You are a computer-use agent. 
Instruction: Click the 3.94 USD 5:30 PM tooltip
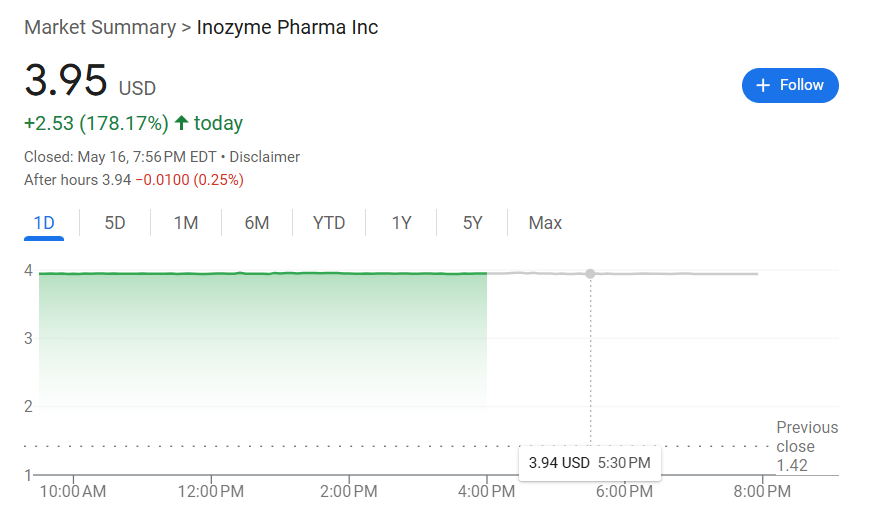pyautogui.click(x=590, y=463)
